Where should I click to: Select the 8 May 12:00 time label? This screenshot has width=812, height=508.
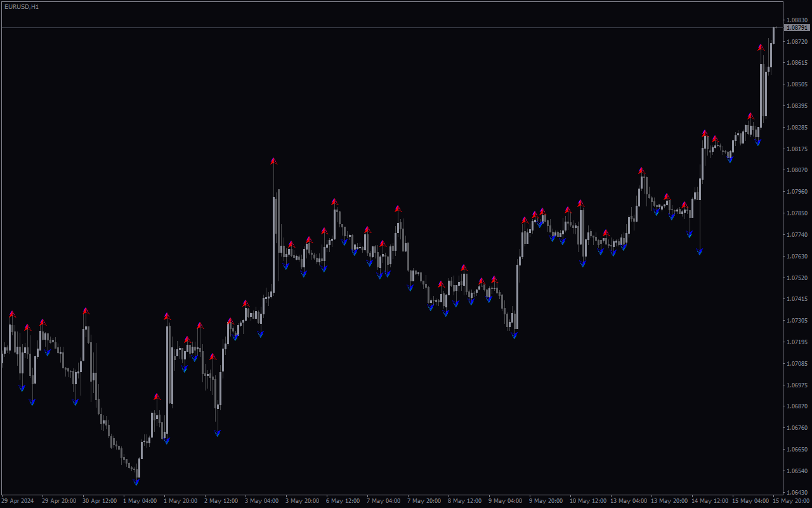(x=464, y=501)
